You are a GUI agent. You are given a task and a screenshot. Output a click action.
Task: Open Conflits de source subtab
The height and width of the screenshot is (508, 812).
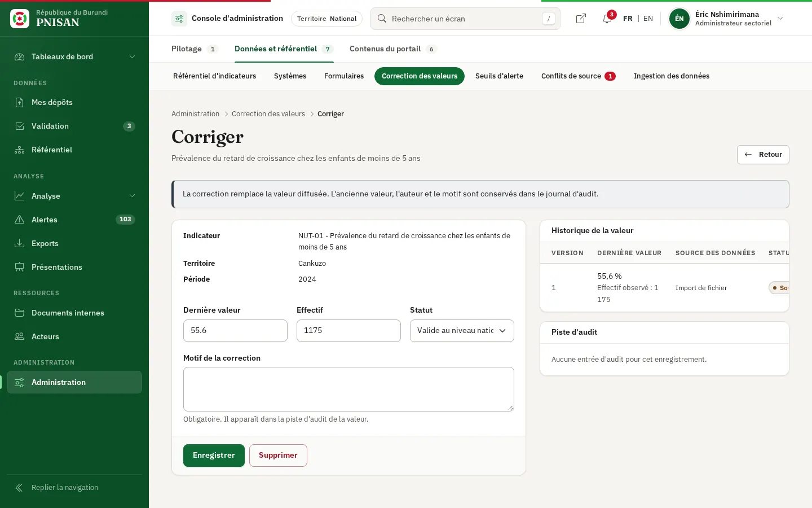[578, 76]
